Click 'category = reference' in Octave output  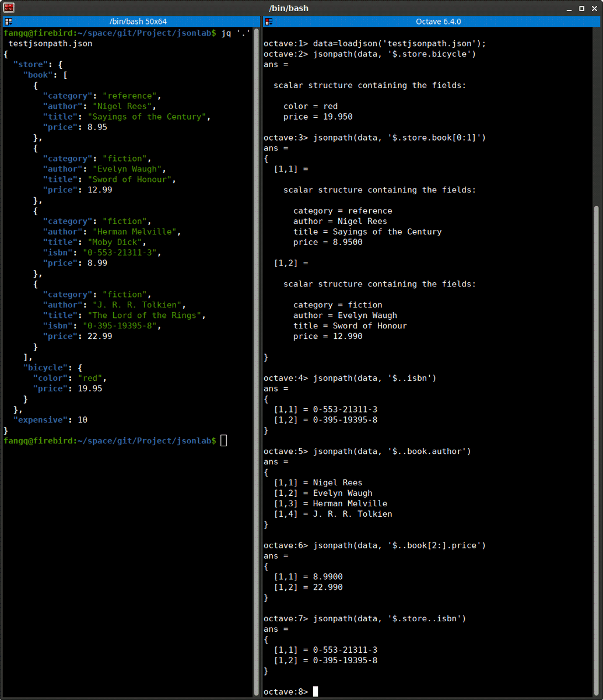pos(343,211)
